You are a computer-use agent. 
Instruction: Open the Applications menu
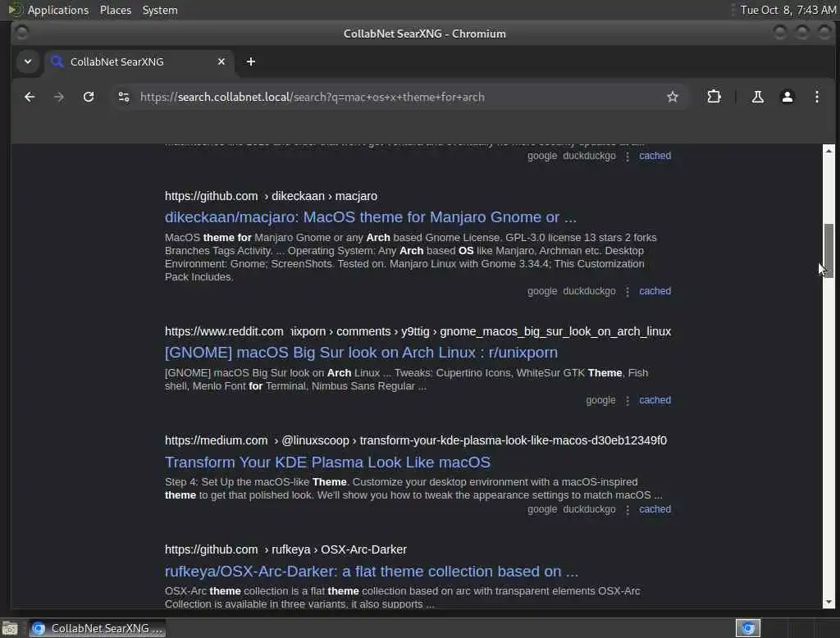coord(58,10)
